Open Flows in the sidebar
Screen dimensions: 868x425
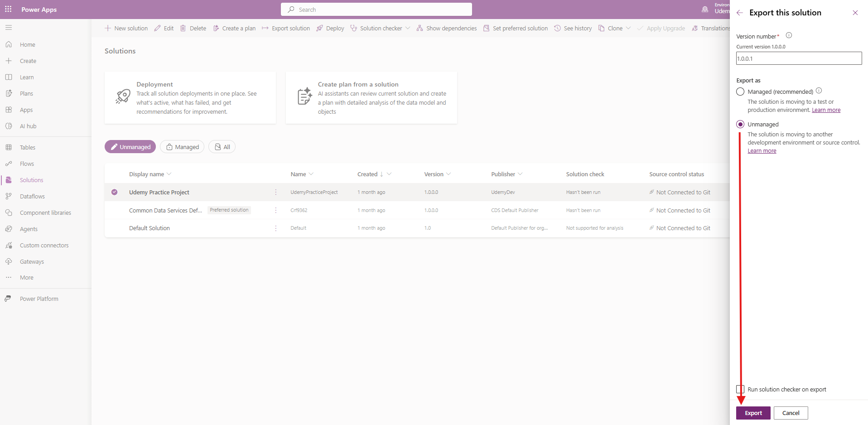27,164
